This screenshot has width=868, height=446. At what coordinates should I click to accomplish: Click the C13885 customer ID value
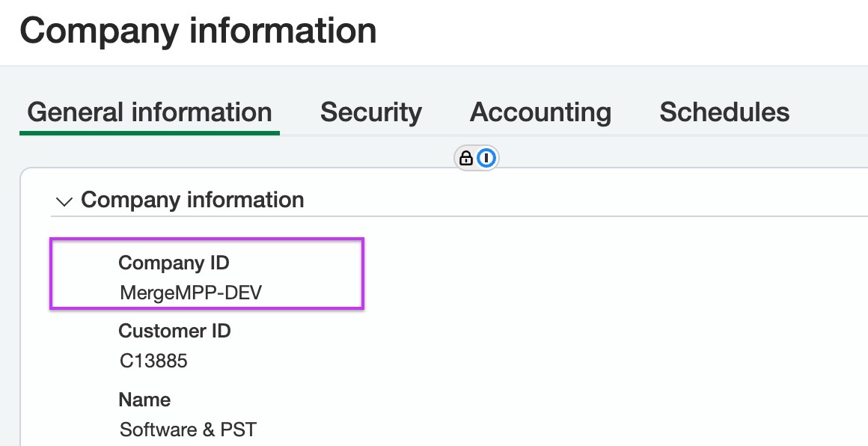153,361
